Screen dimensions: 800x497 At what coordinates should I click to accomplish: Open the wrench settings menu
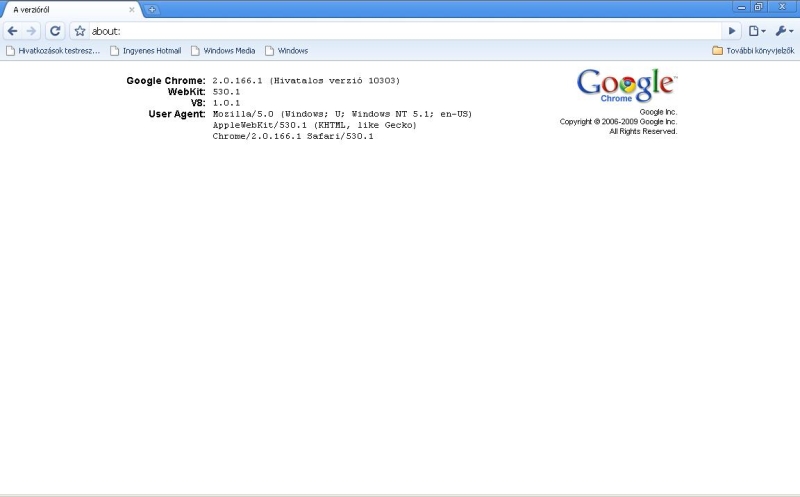coord(784,31)
